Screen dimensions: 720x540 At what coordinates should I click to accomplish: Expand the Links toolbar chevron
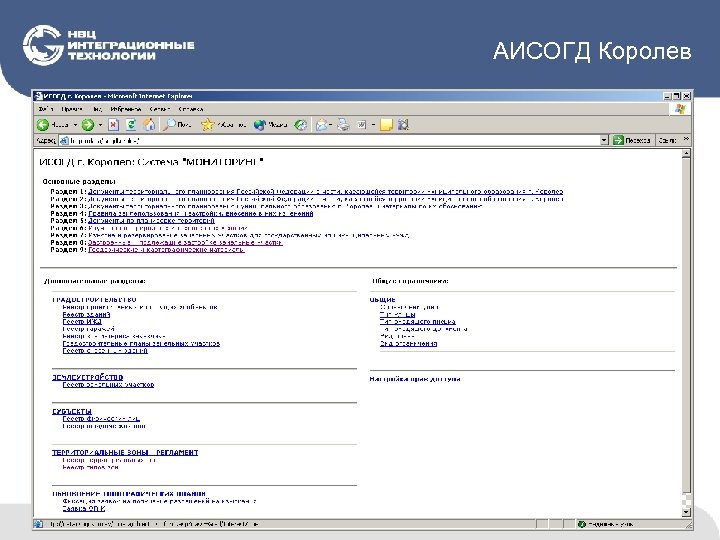tap(686, 139)
